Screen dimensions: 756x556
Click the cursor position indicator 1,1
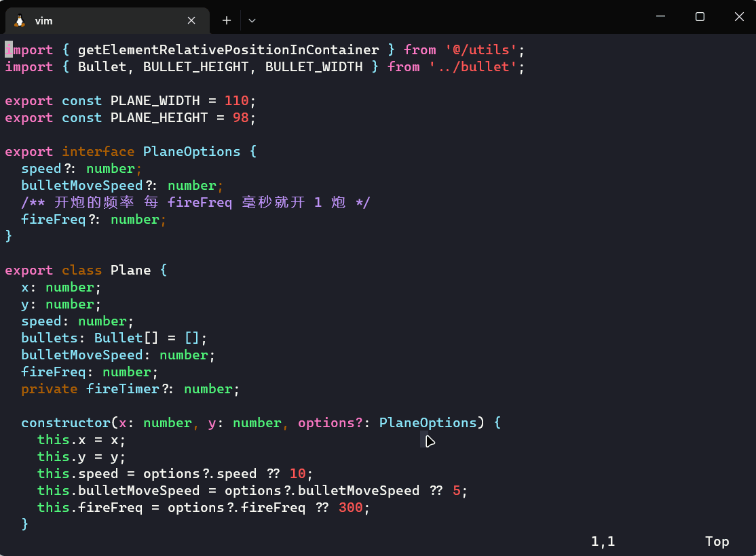603,542
